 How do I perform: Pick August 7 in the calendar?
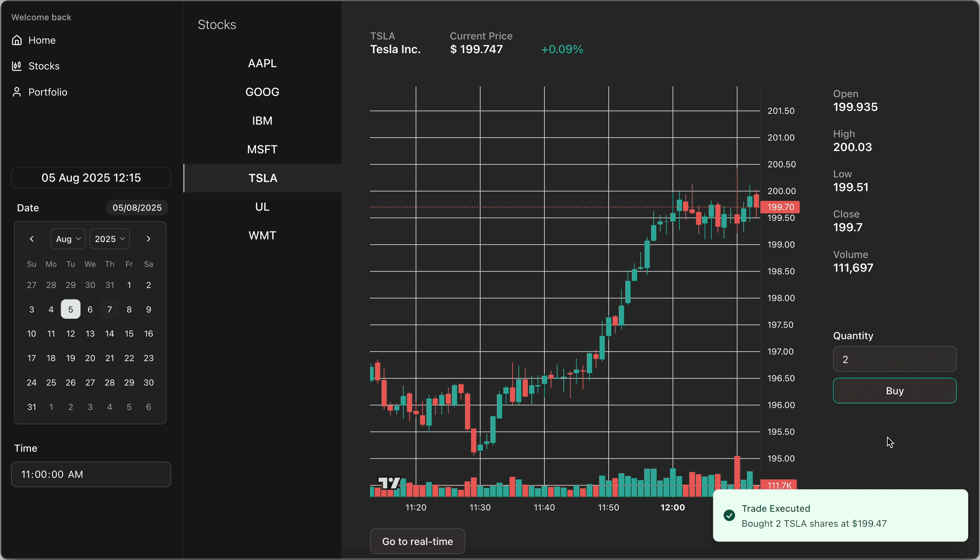[x=110, y=309]
